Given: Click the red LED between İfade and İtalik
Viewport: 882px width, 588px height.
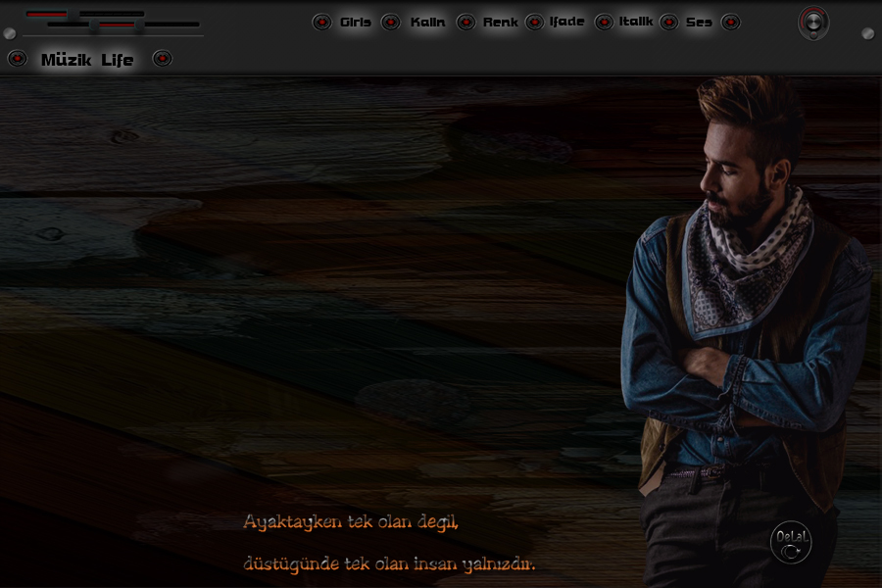Looking at the screenshot, I should click(x=604, y=23).
